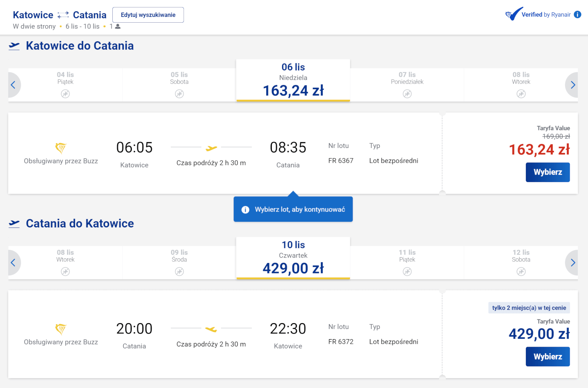Click the 429,00 zł fare price in return card
This screenshot has height=388, width=588.
539,334
